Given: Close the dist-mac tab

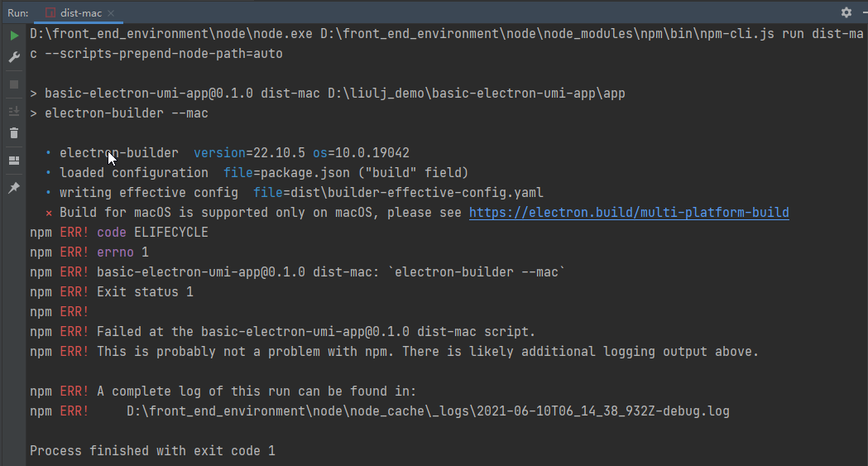Looking at the screenshot, I should (x=112, y=13).
